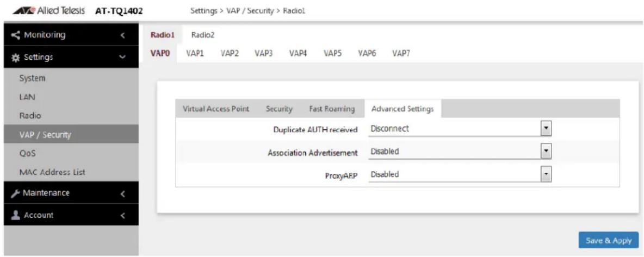Click the Monitoring share icon

click(x=17, y=35)
